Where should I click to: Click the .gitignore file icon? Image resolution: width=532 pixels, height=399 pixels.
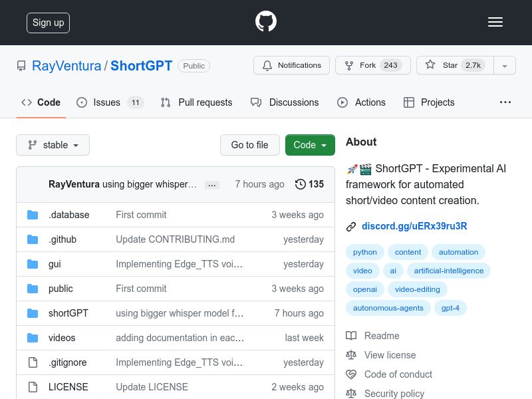point(33,362)
